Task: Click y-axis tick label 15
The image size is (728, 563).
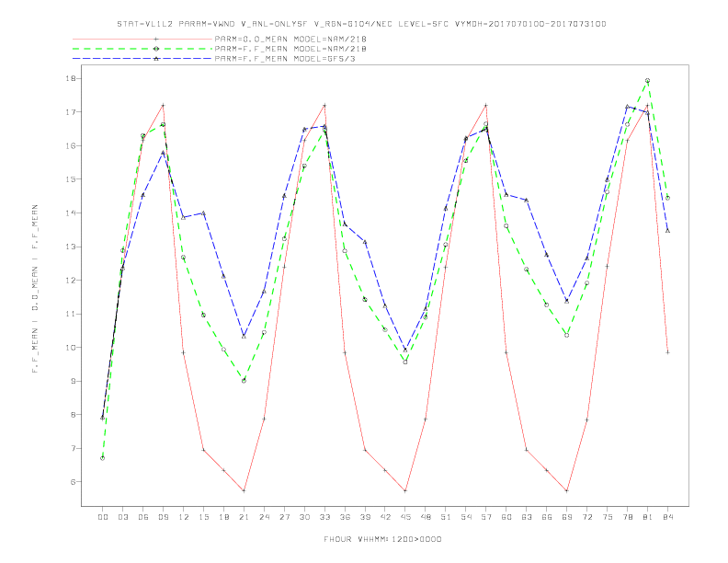Action: (x=71, y=179)
